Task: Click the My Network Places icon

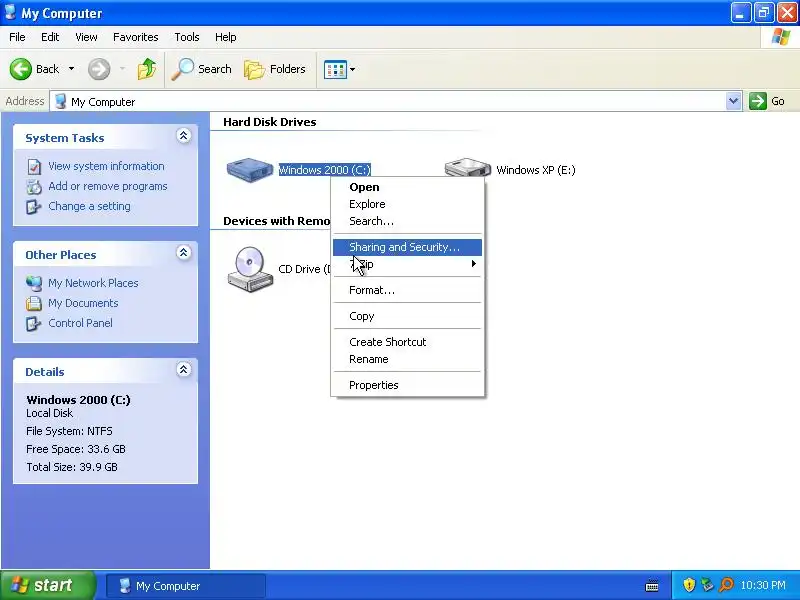Action: click(x=34, y=283)
